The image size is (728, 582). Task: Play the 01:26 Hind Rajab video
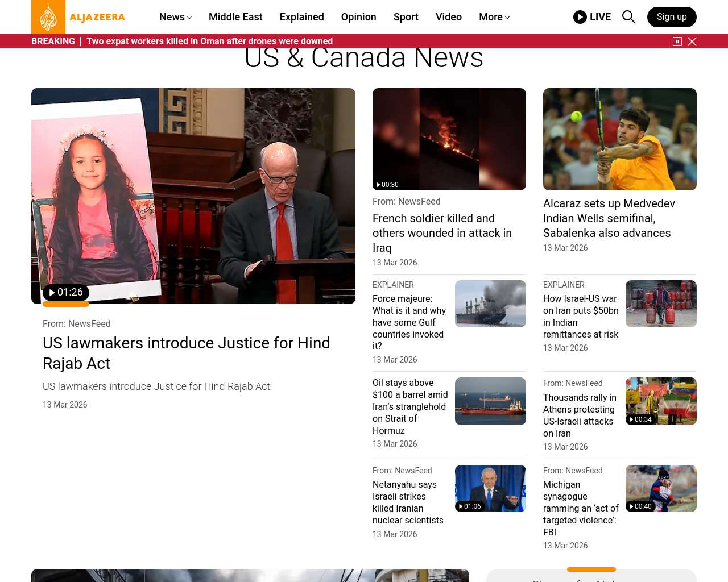(x=66, y=292)
